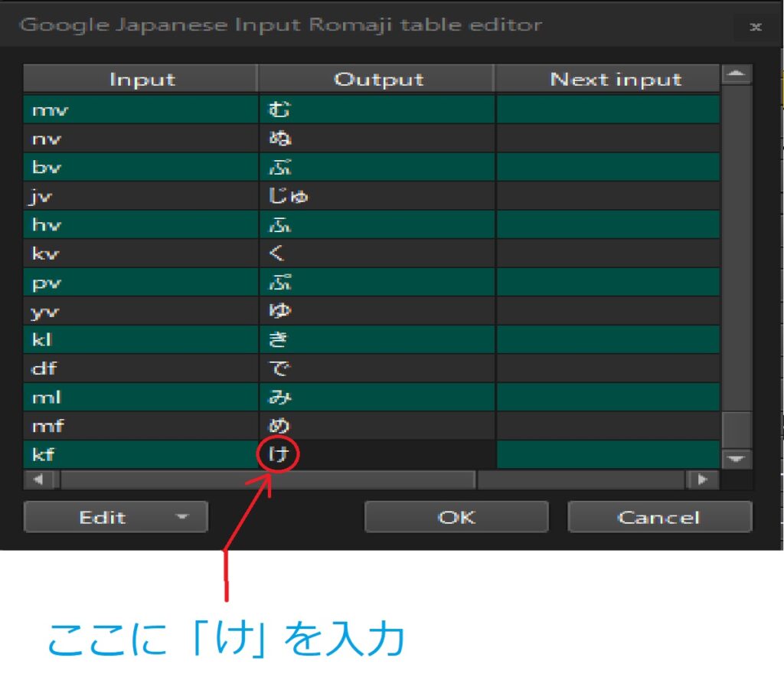Click the output cell 'ぬ'
The image size is (784, 674).
377,139
